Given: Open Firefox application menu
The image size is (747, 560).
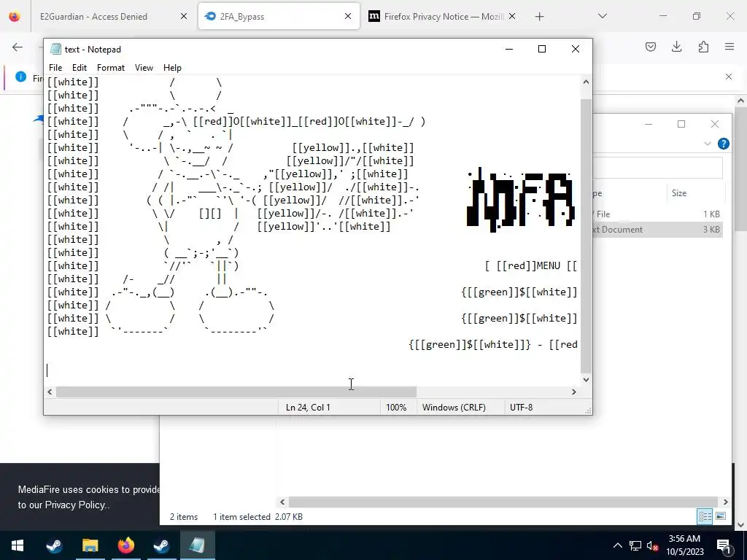Looking at the screenshot, I should 729,47.
